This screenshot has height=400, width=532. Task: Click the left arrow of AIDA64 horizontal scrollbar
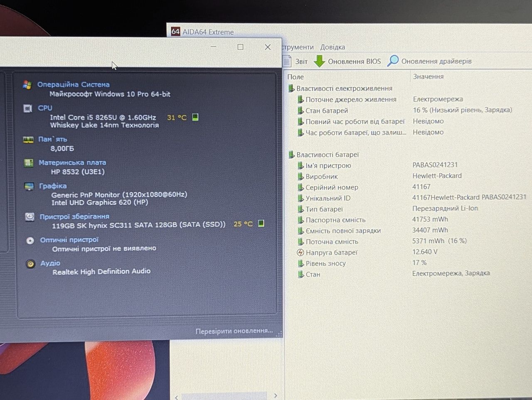click(177, 397)
